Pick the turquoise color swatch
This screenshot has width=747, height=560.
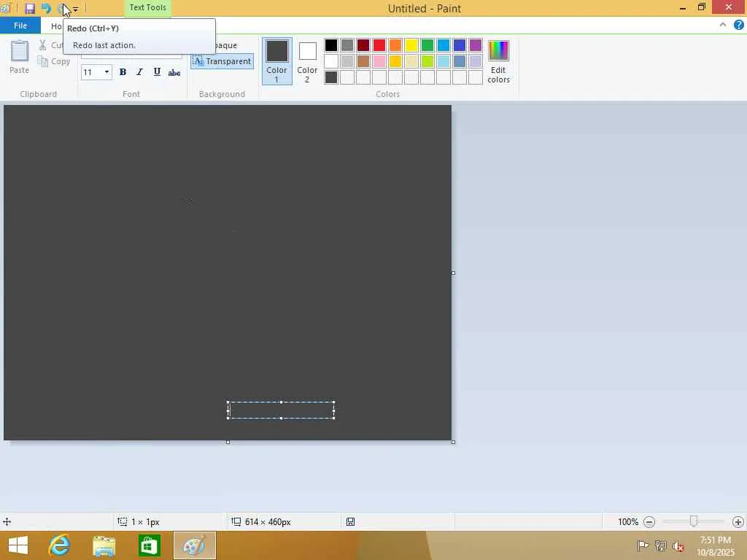(444, 45)
